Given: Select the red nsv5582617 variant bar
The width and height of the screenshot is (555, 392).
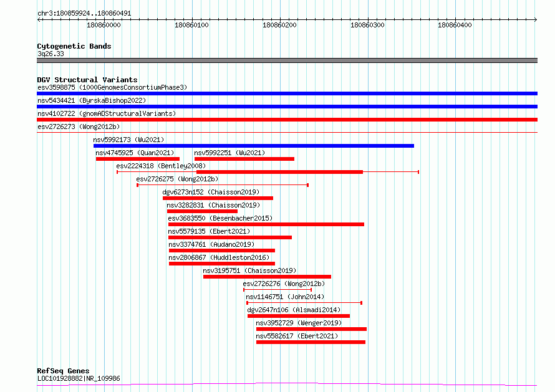Looking at the screenshot, I should click(311, 342).
